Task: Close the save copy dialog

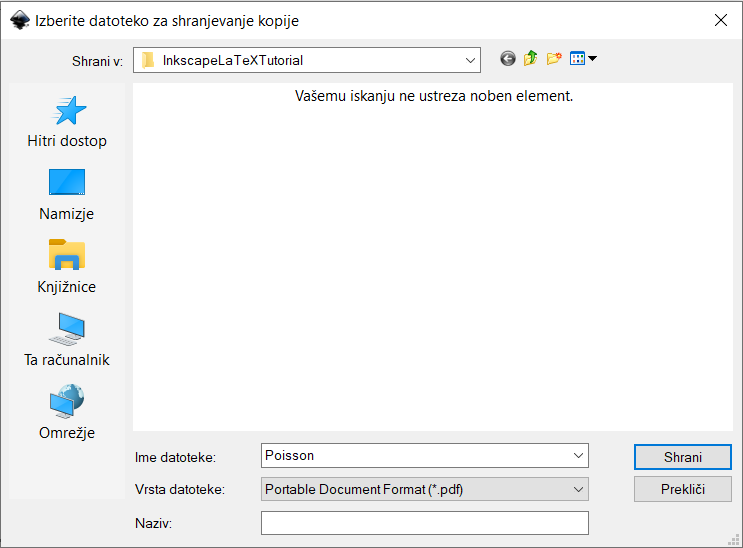Action: pos(719,20)
